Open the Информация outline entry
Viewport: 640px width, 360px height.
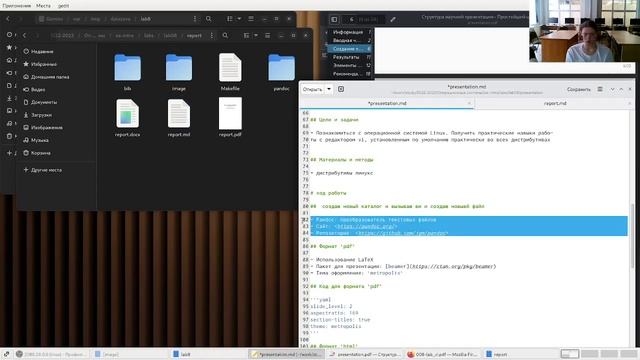pos(351,32)
